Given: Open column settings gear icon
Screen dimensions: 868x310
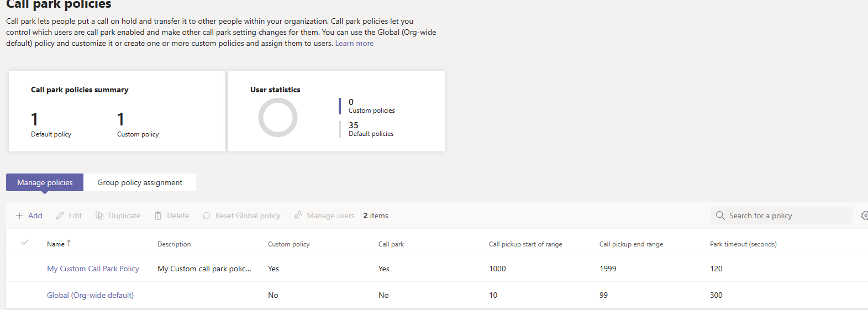Looking at the screenshot, I should (x=864, y=216).
